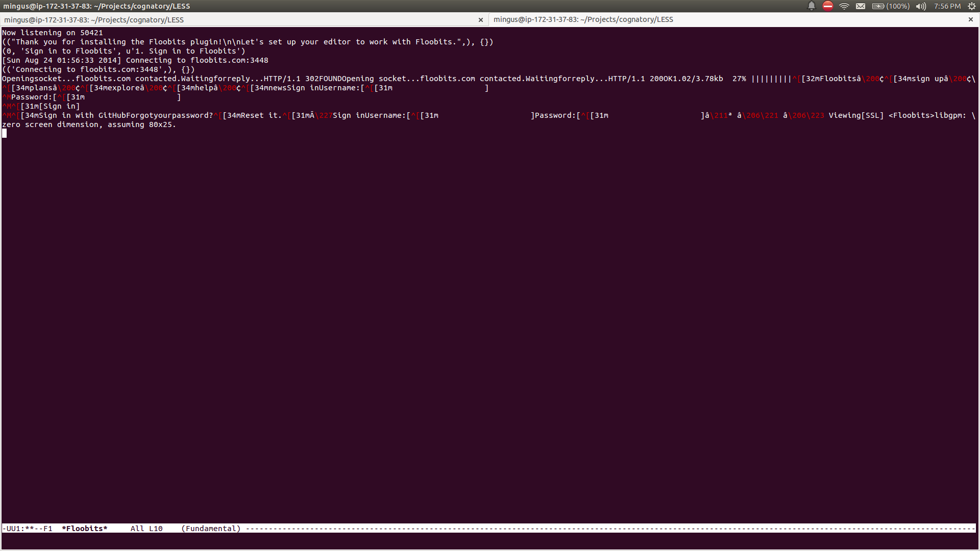Image resolution: width=980 pixels, height=551 pixels.
Task: Click the first 'Password:[' field line
Action: click(x=92, y=97)
